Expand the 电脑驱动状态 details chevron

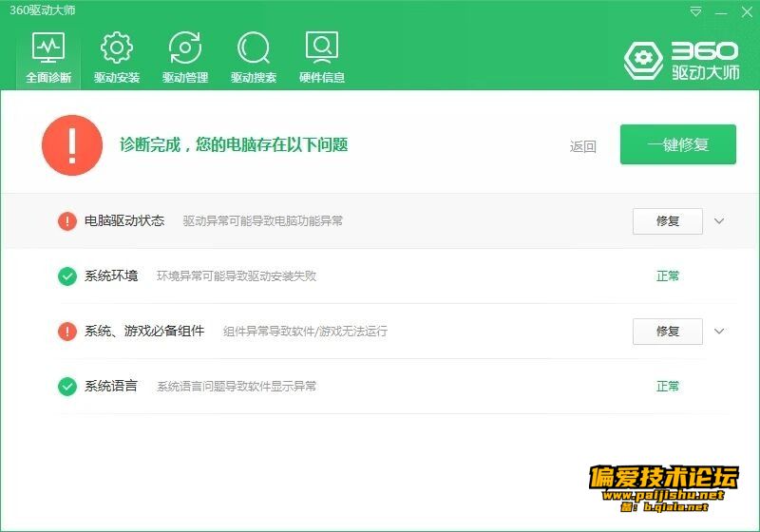[719, 221]
